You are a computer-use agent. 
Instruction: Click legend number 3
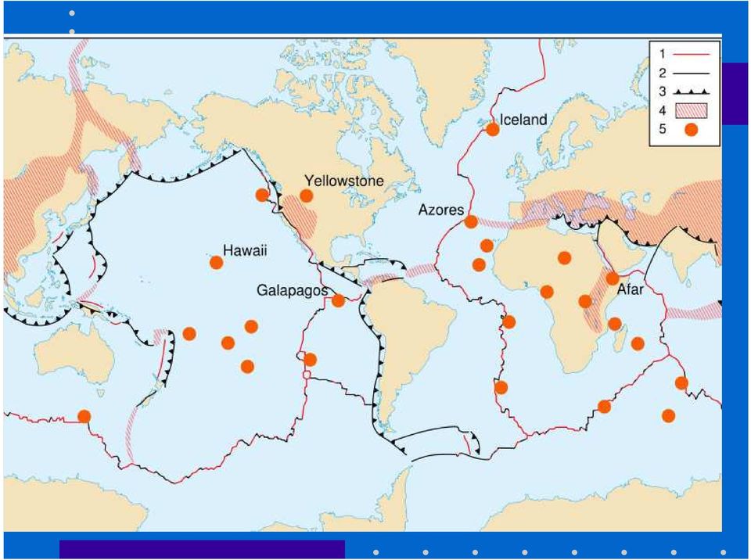[663, 92]
